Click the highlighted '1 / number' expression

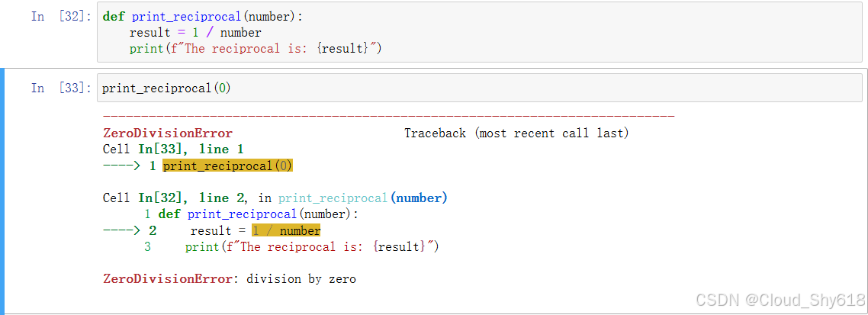(286, 231)
